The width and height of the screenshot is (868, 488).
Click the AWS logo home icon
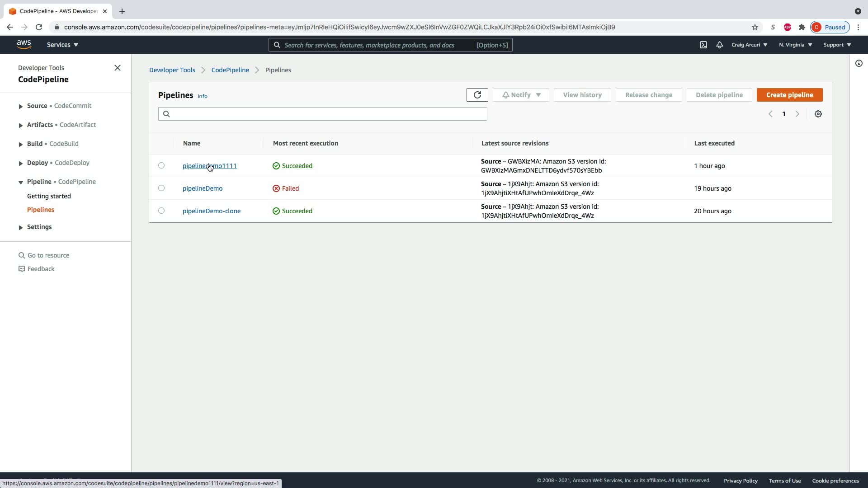pyautogui.click(x=24, y=44)
